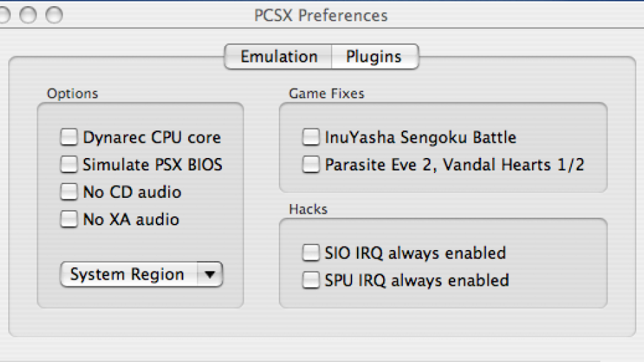Enable No XA audio option
Image resolution: width=644 pixels, height=362 pixels.
[x=69, y=220]
